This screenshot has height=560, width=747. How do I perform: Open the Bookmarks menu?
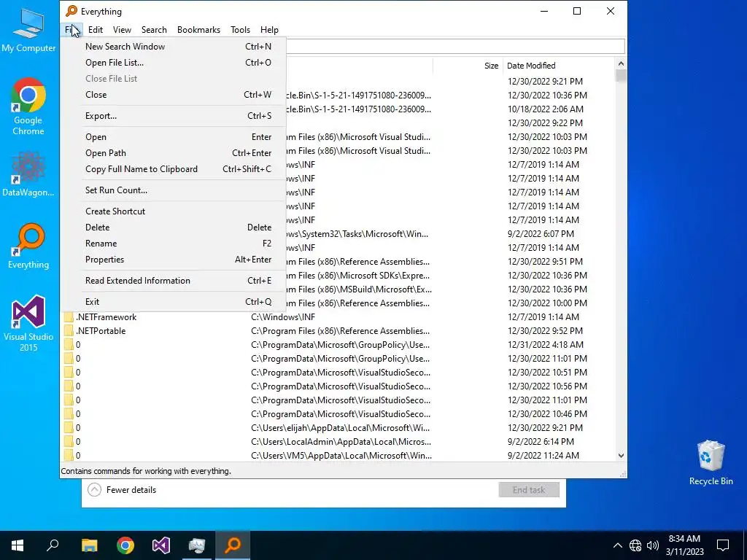198,29
